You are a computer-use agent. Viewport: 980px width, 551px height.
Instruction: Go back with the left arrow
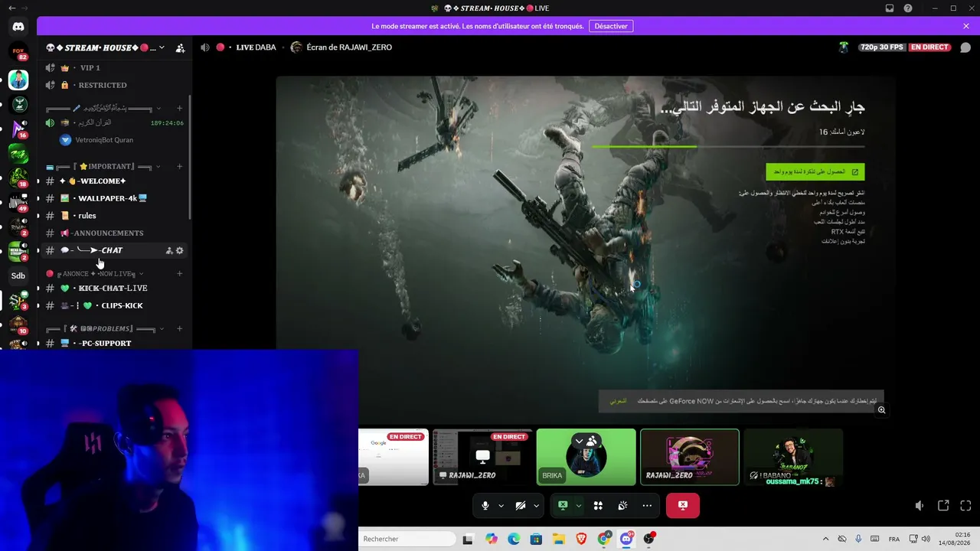point(11,8)
